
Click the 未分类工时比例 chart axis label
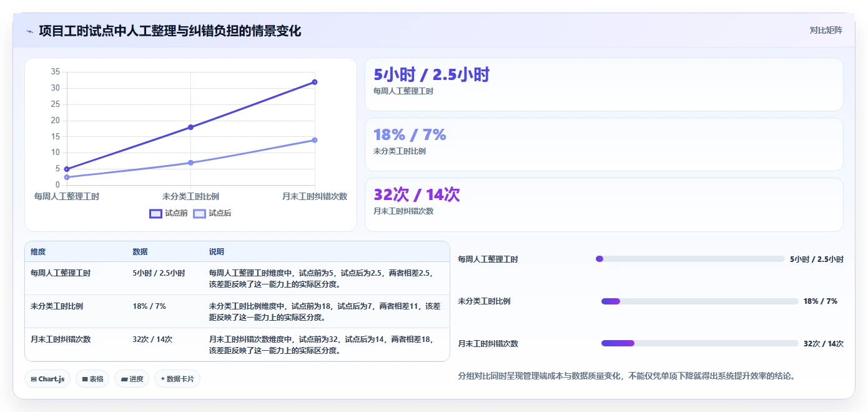[x=190, y=196]
